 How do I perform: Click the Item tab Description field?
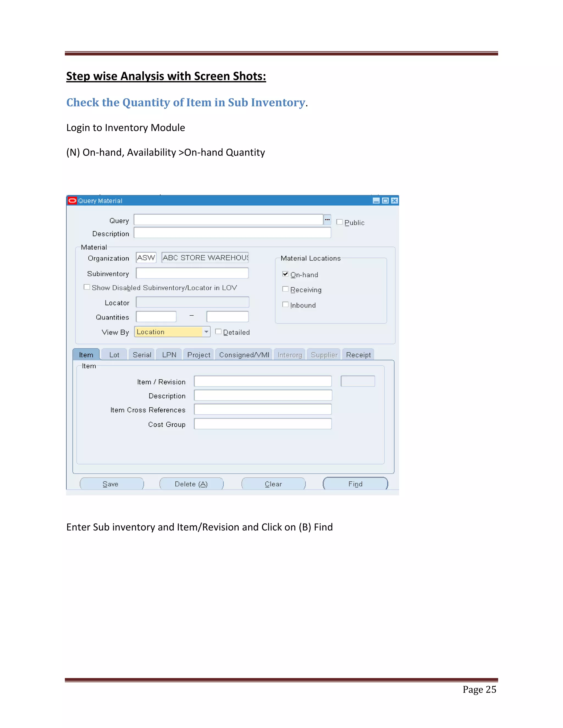coord(263,395)
